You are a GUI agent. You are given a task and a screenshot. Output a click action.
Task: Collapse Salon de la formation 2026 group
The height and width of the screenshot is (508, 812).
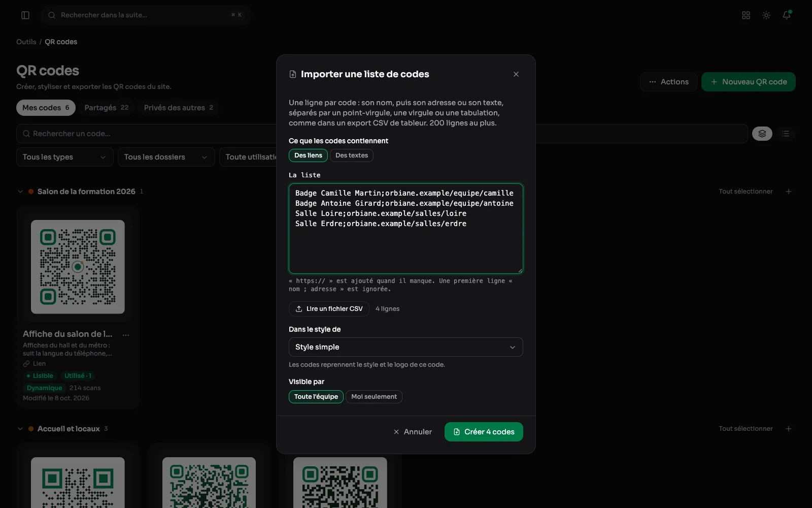20,192
